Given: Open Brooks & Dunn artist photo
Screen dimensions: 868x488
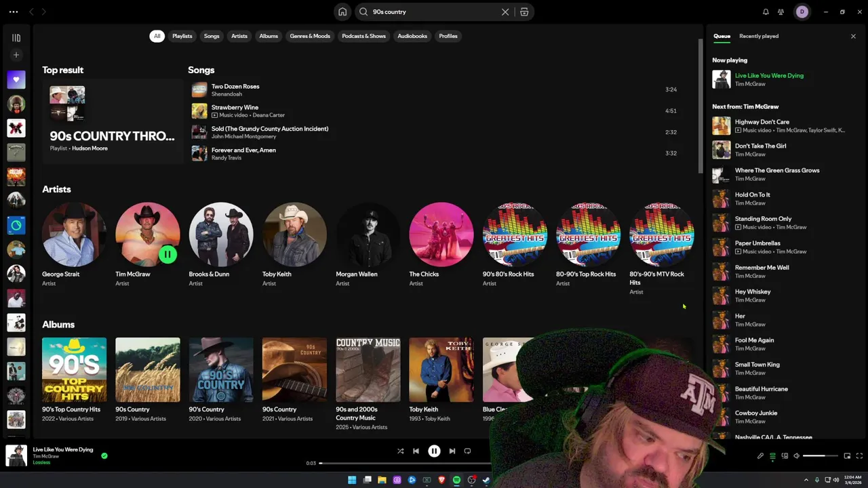Looking at the screenshot, I should tap(221, 234).
